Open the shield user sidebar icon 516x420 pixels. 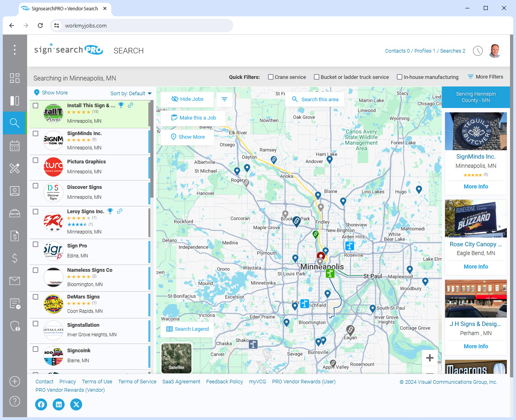tap(15, 326)
